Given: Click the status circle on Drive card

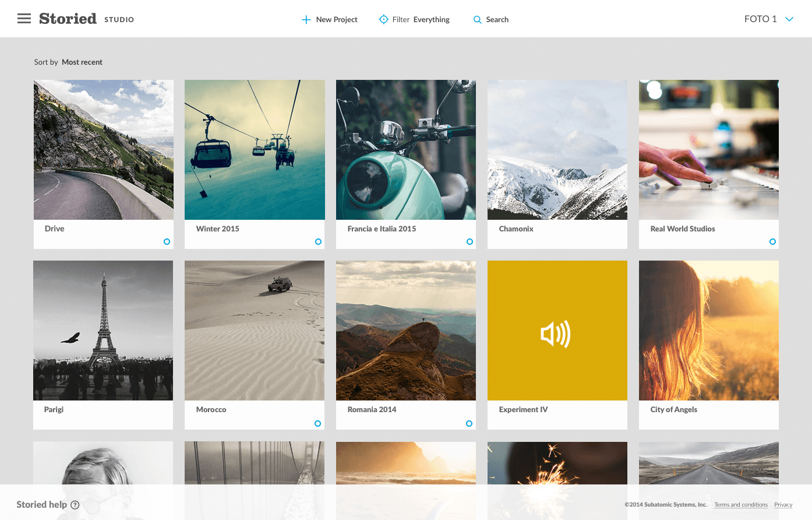Looking at the screenshot, I should coord(167,241).
